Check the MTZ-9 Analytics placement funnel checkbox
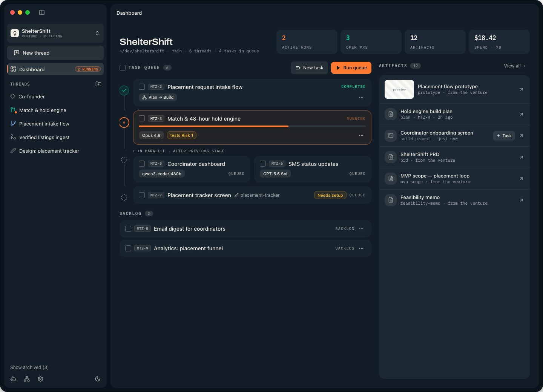Image resolution: width=543 pixels, height=392 pixels. pos(128,248)
